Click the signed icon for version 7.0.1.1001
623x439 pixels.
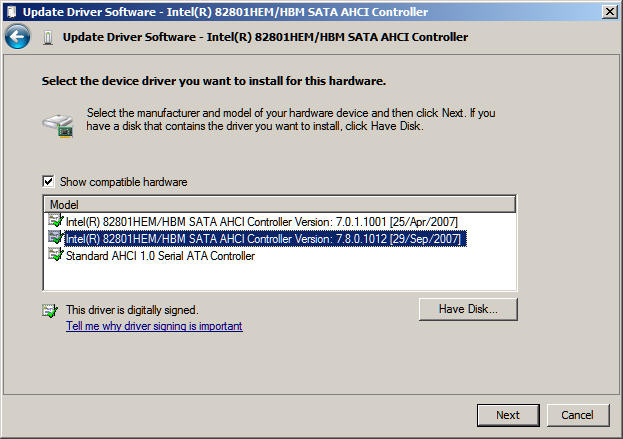pyautogui.click(x=56, y=220)
